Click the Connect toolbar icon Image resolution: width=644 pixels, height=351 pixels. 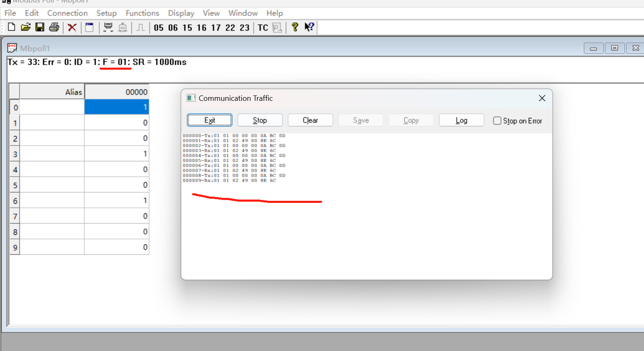[x=108, y=27]
